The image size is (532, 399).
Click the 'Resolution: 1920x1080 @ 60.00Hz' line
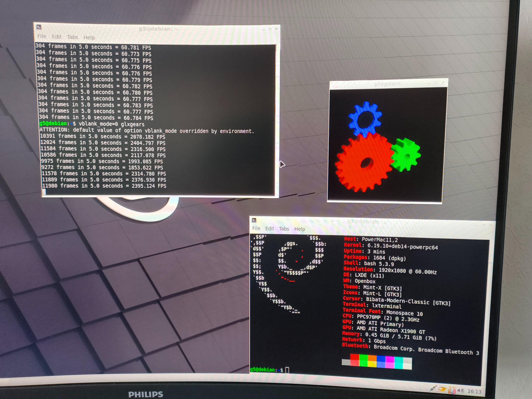pyautogui.click(x=390, y=271)
